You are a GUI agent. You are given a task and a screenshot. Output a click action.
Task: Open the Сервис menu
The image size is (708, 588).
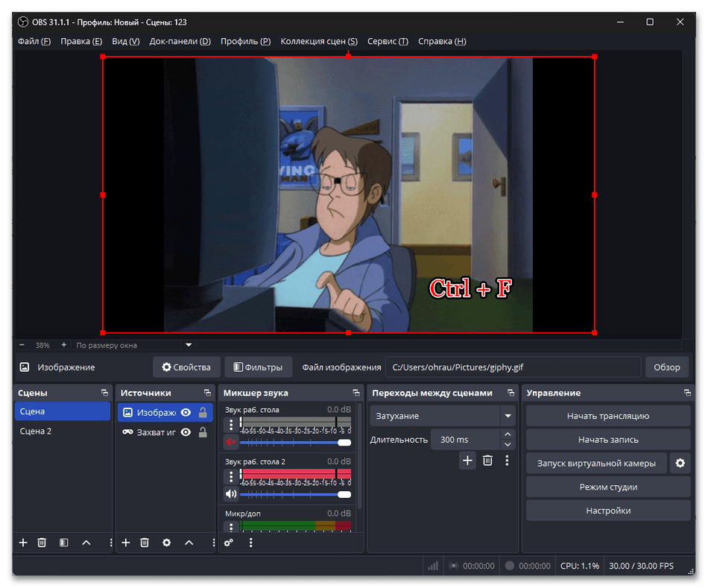(388, 41)
